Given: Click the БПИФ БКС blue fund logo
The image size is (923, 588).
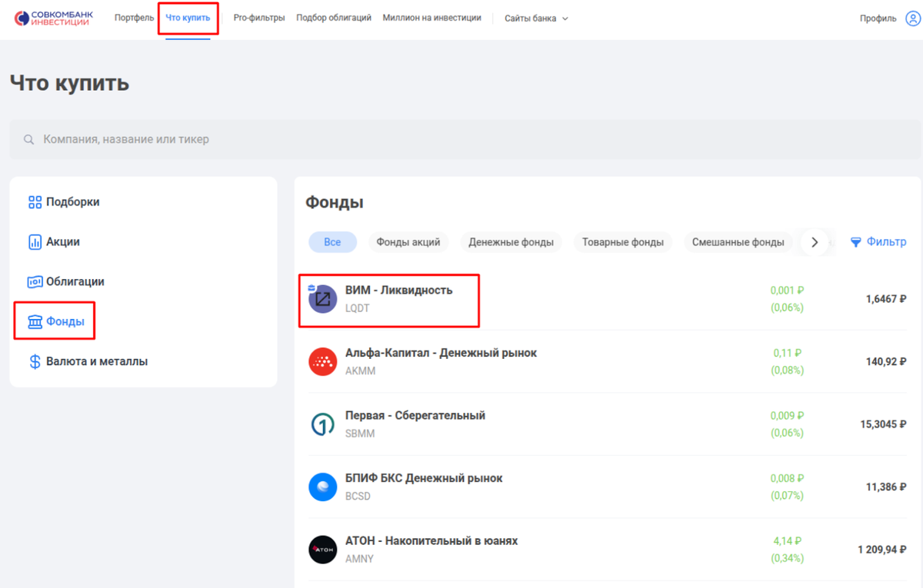Looking at the screenshot, I should point(323,487).
